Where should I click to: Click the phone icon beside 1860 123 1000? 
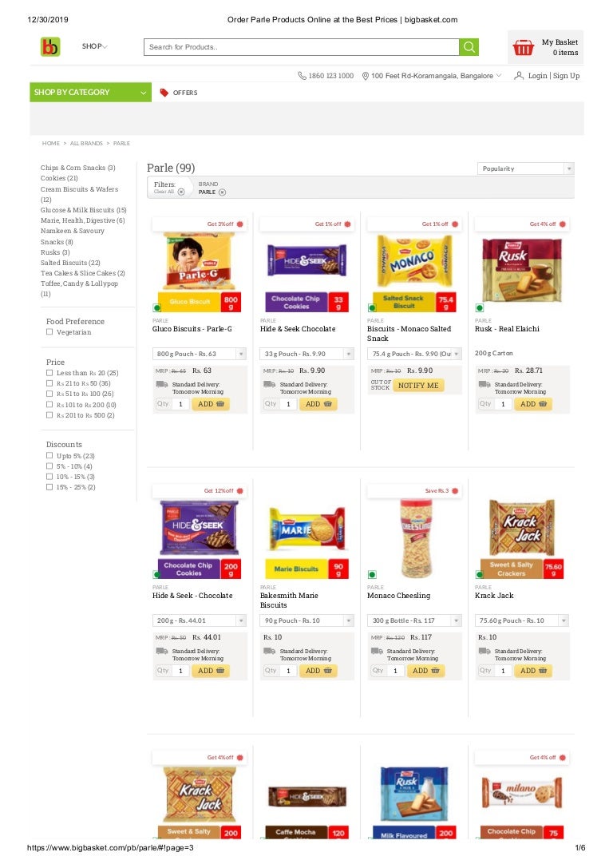(303, 76)
